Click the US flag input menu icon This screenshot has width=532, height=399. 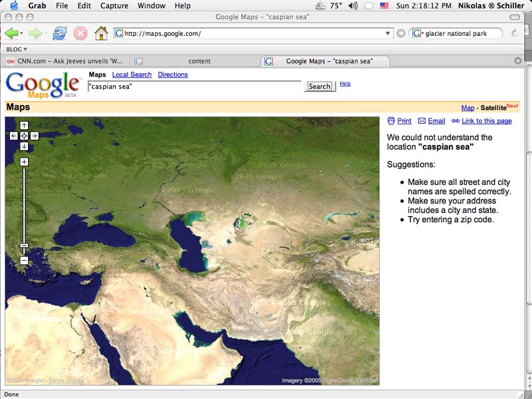point(384,6)
